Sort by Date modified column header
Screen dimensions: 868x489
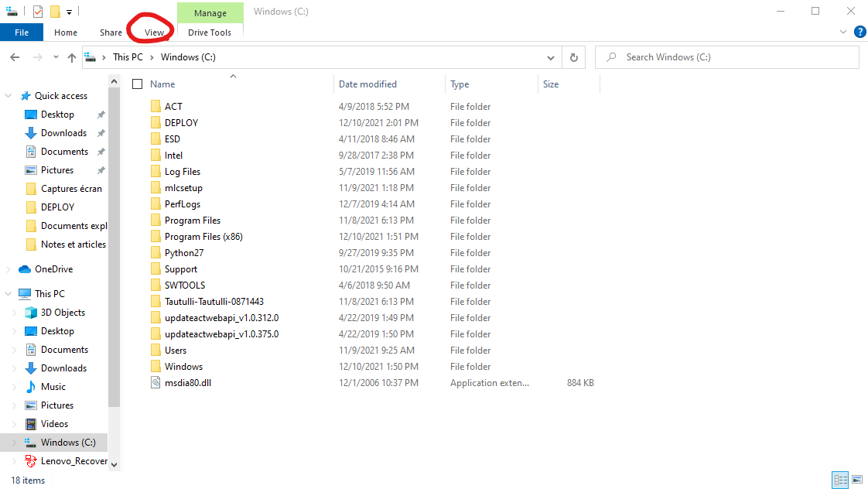367,84
